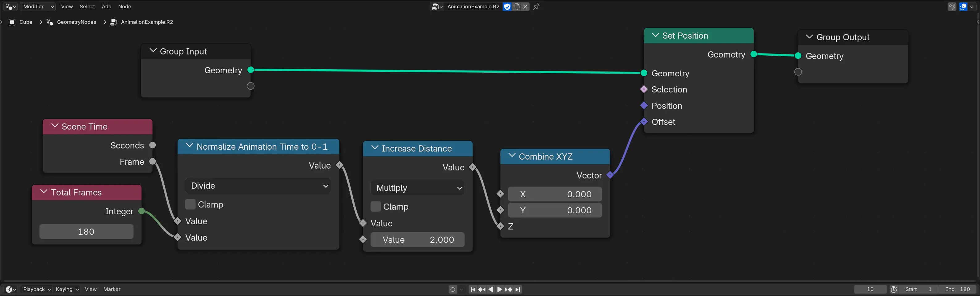Click the browse node tree icon
Viewport: 980px width, 296px height.
pos(437,6)
